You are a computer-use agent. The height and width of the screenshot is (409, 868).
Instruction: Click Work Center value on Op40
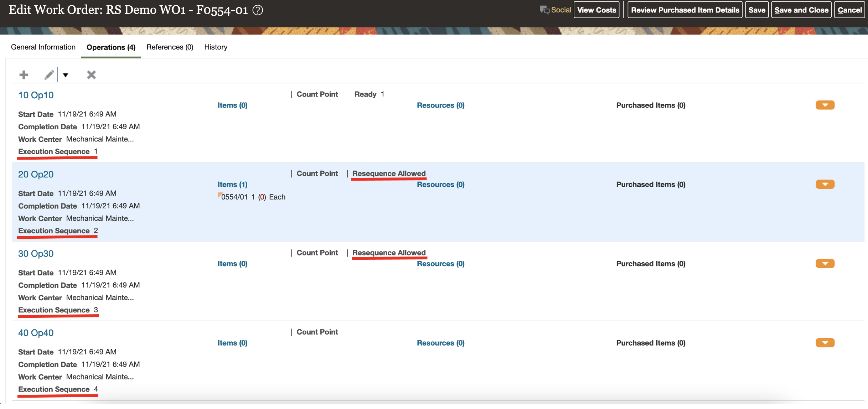100,377
